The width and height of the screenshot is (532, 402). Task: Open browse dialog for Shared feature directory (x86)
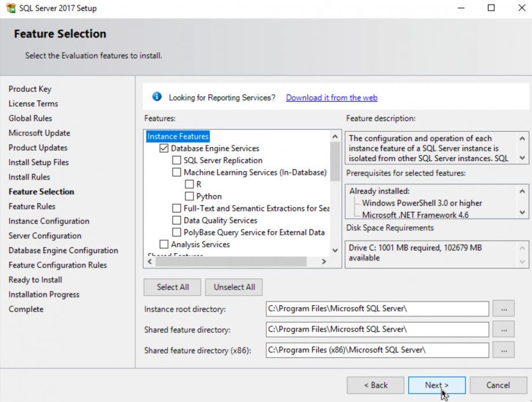tap(503, 350)
